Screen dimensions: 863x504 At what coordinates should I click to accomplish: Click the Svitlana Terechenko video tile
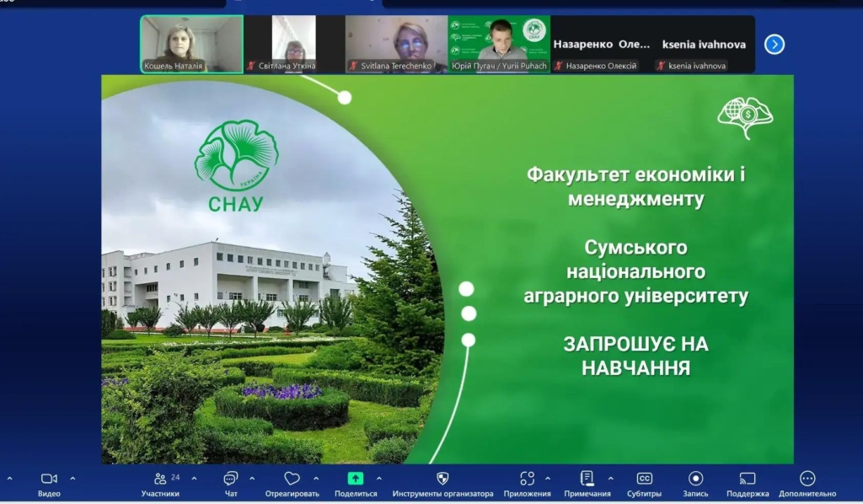click(396, 44)
